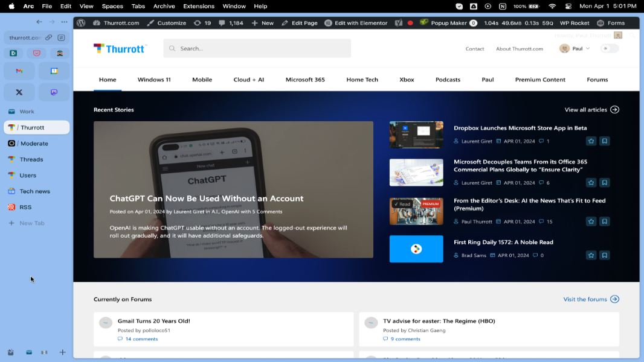
Task: Open the Archive menu in the menu bar
Action: click(164, 6)
